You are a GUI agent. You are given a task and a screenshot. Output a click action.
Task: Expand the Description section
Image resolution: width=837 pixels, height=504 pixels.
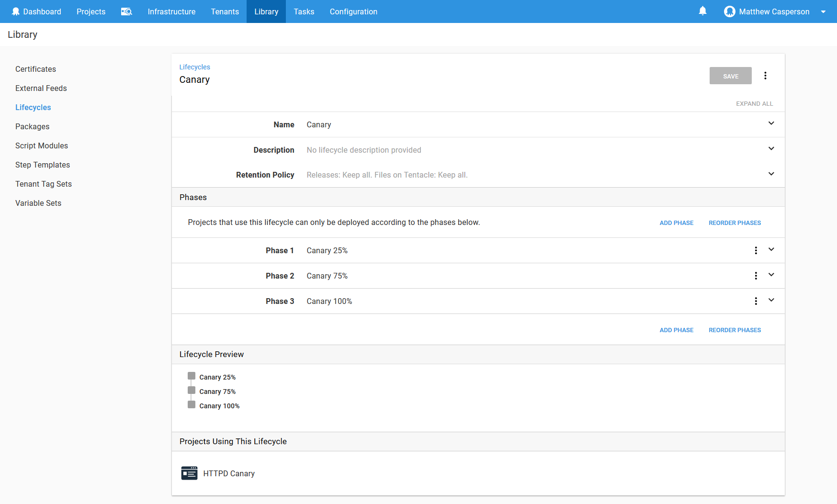[x=771, y=149]
